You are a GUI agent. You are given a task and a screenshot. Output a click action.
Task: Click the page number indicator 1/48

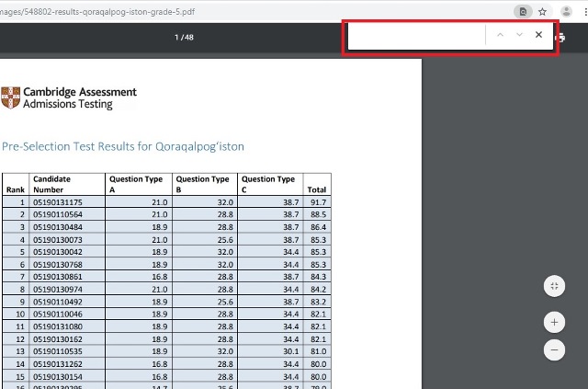(x=184, y=38)
